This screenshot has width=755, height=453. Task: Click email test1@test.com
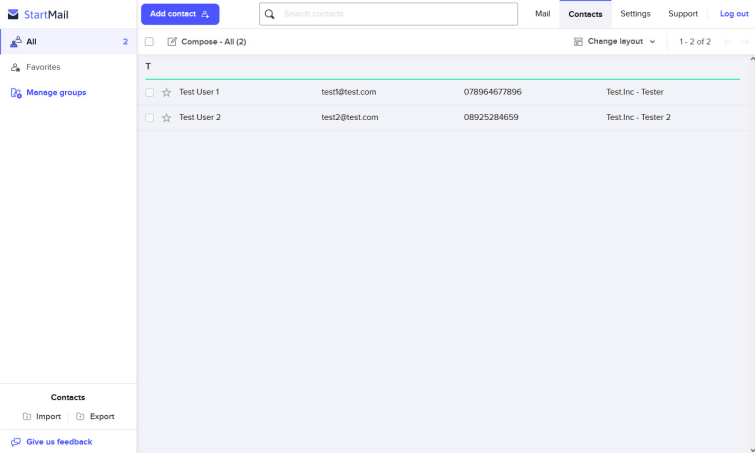(x=349, y=92)
